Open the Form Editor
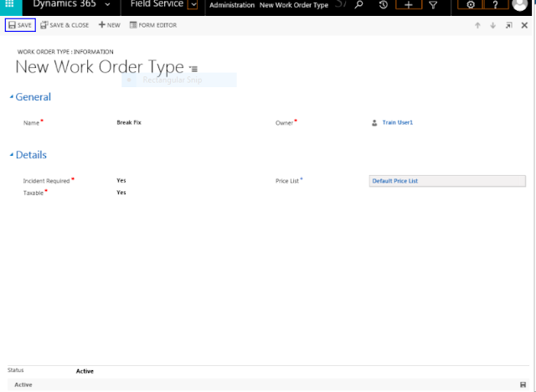The height and width of the screenshot is (392, 536). 153,25
